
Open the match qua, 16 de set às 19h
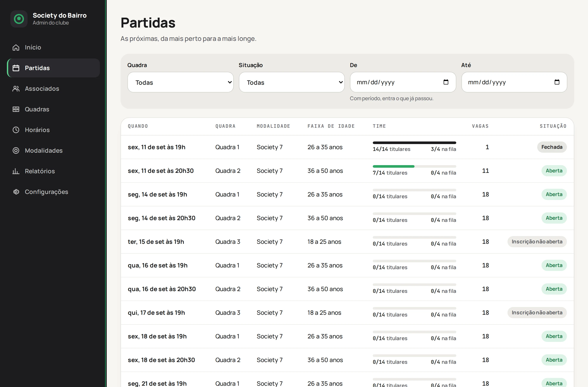tap(347, 265)
